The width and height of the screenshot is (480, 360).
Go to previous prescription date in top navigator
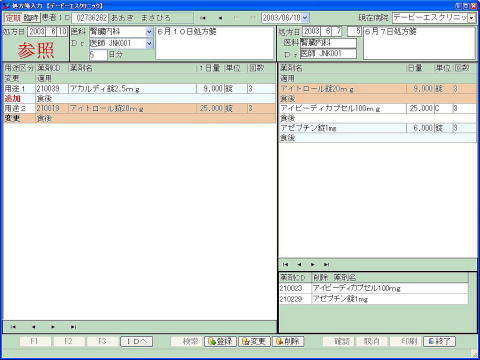220,18
